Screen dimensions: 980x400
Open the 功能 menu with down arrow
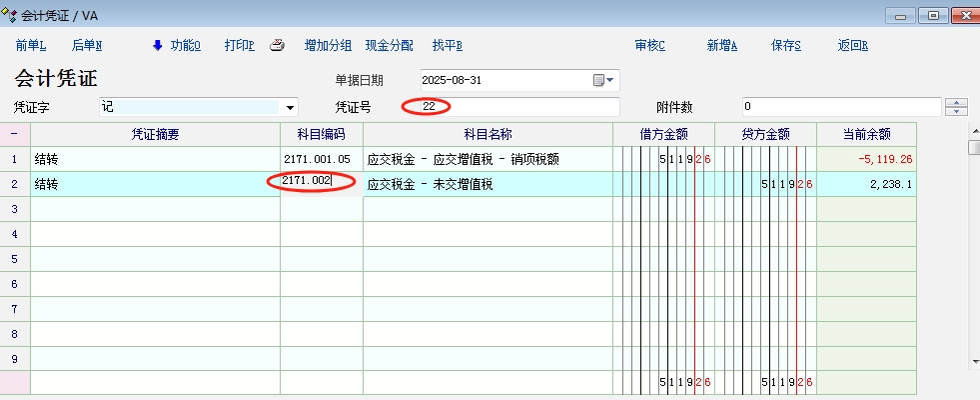click(x=177, y=45)
